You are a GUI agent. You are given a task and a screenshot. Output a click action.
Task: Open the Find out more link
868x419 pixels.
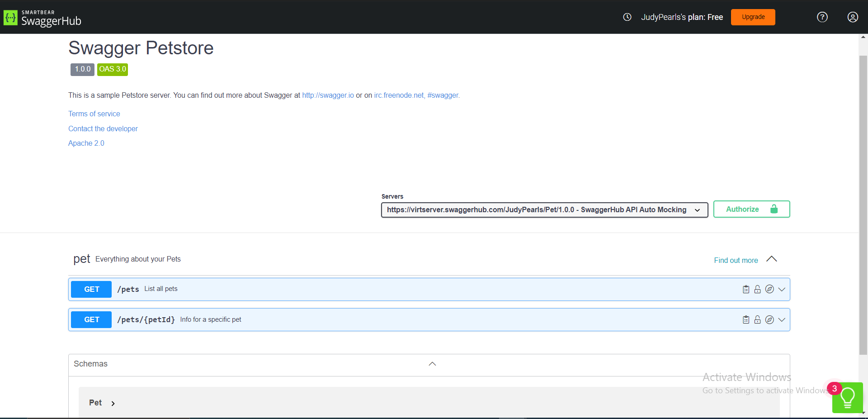[x=736, y=261]
